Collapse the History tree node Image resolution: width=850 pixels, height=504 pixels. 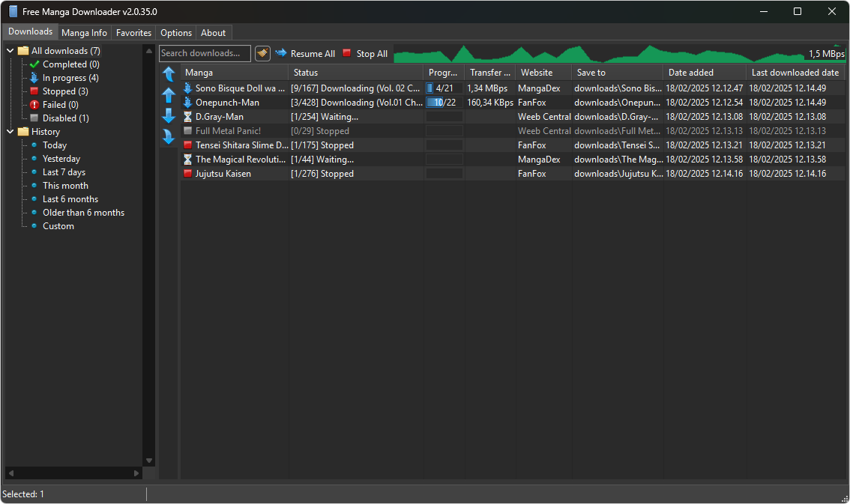pos(10,132)
